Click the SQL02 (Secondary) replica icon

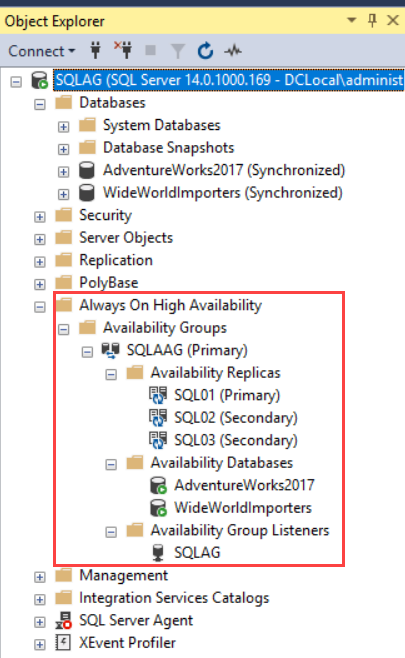point(158,418)
